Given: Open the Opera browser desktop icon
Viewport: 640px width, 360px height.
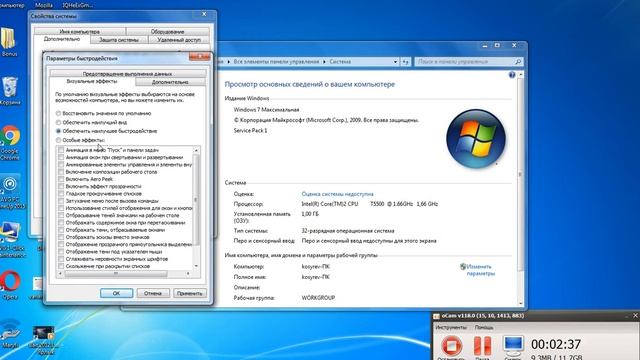Looking at the screenshot, I should (10, 281).
